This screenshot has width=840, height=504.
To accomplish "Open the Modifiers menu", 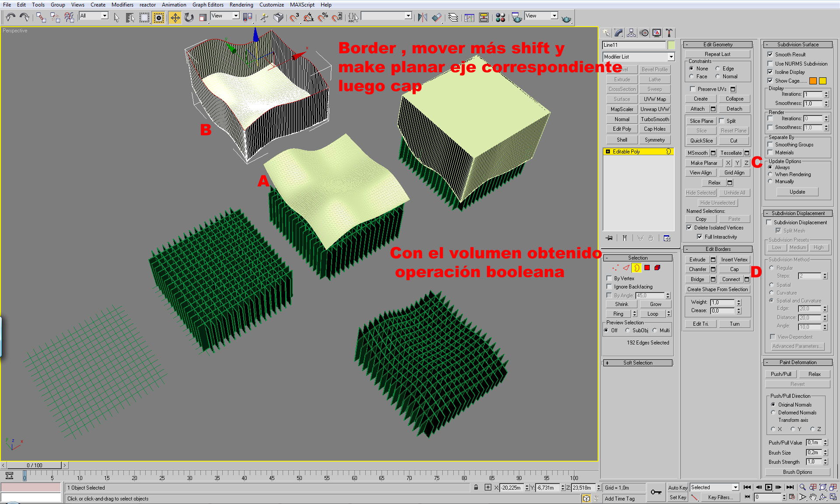I will click(122, 5).
